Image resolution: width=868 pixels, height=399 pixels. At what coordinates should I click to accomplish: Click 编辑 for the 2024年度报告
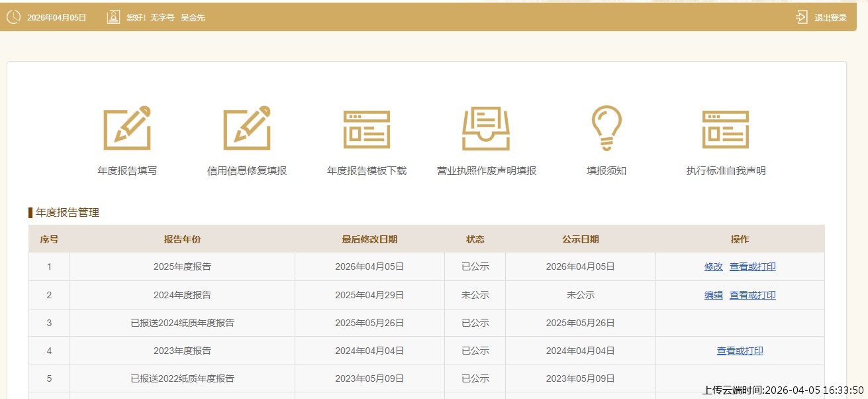[x=713, y=296]
